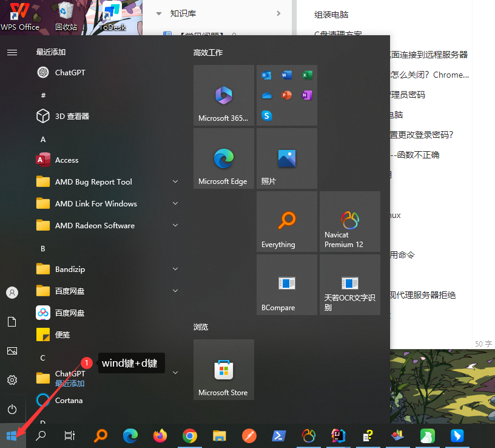The width and height of the screenshot is (495, 448).
Task: Open the OneDrive icon in the Office tile
Action: (x=267, y=95)
